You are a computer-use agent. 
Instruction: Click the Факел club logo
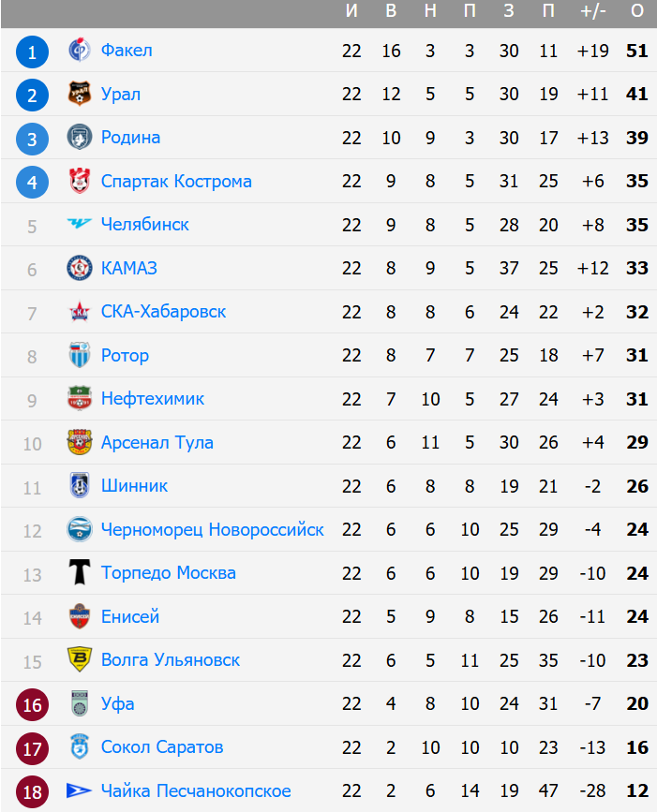(x=80, y=51)
